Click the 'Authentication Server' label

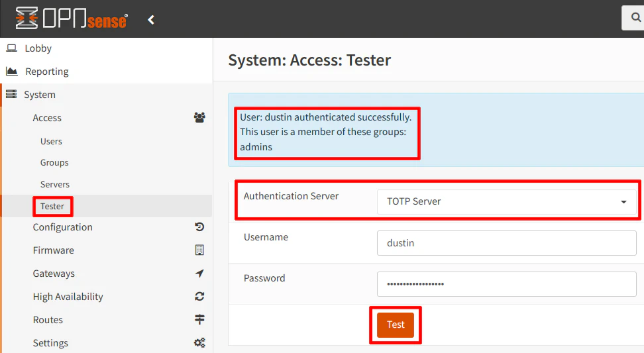click(x=291, y=196)
